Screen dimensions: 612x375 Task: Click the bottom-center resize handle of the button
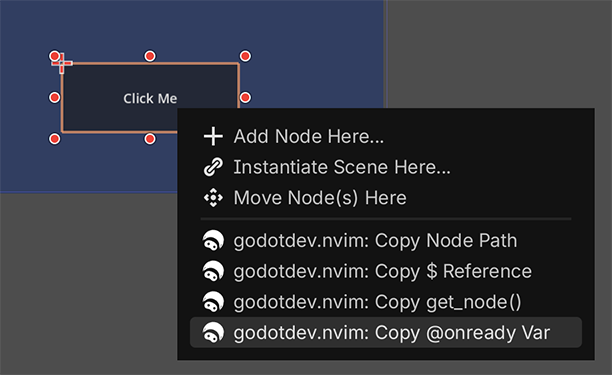point(150,139)
